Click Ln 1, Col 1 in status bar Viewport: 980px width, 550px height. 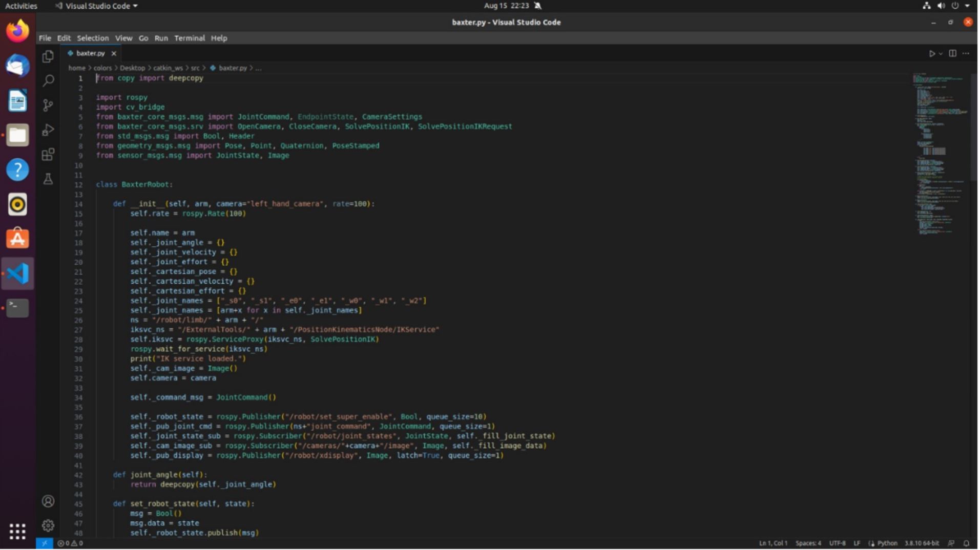tap(773, 543)
